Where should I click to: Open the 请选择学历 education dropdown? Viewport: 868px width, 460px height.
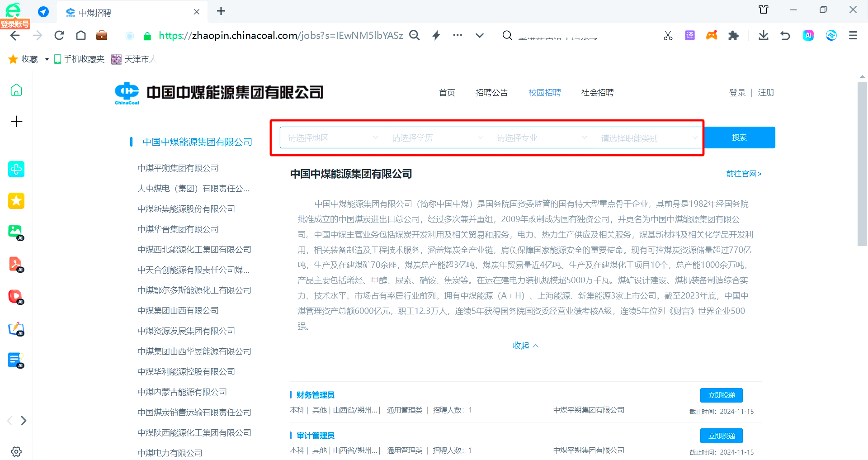pos(435,138)
